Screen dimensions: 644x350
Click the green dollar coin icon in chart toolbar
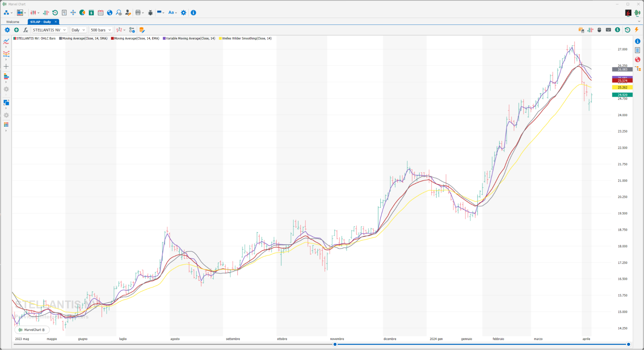[617, 30]
